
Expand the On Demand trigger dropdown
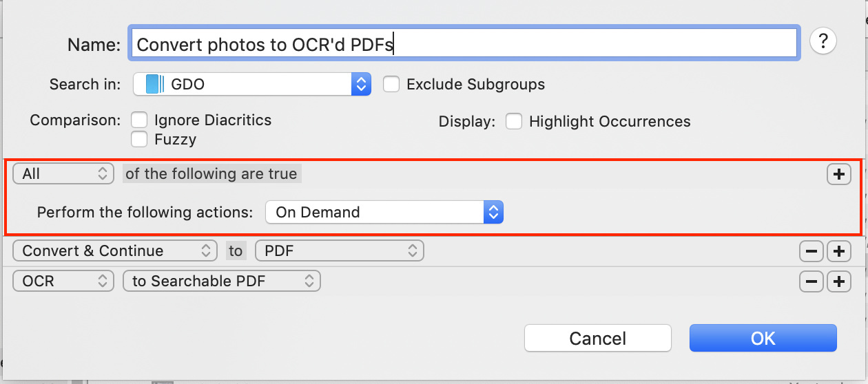[x=384, y=212]
